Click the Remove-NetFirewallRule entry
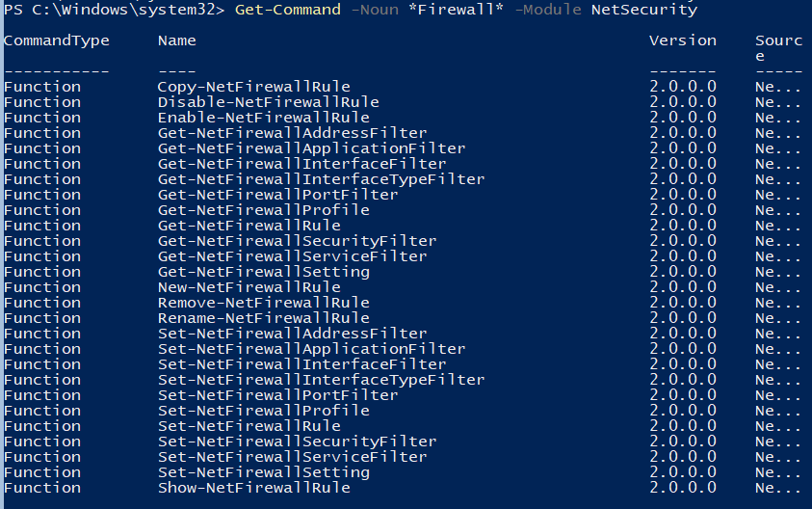812x509 pixels. coord(263,303)
